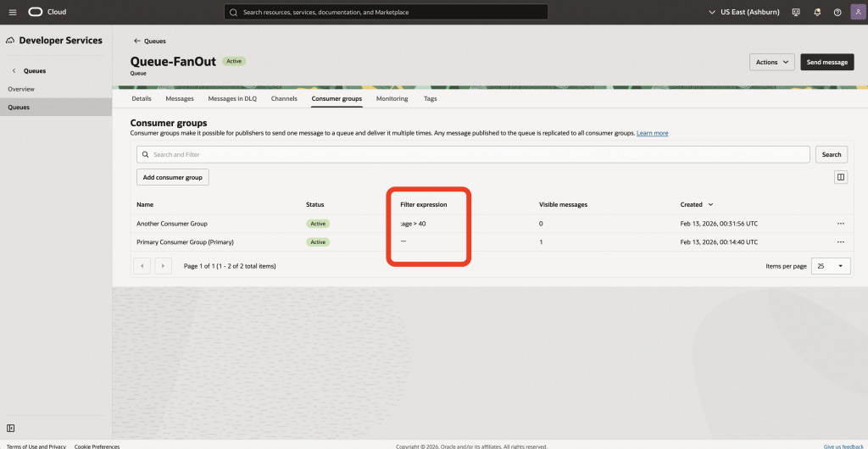Open the Cloud Shell developer tools icon
868x449 pixels.
click(x=796, y=12)
